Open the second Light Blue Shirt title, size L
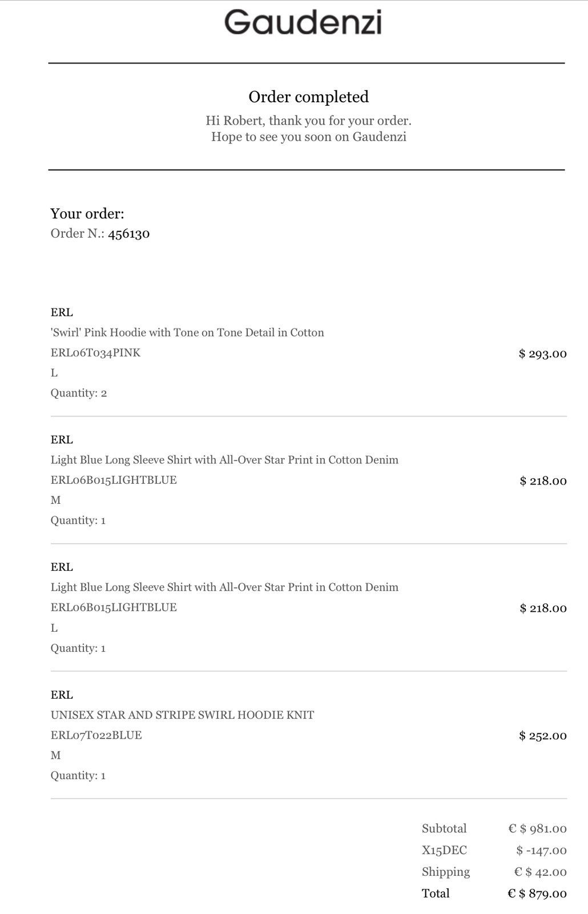Screen dimensions: 588x914 224,587
